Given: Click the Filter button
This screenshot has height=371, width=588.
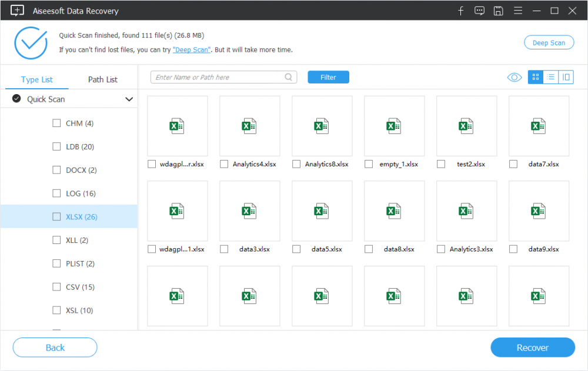Looking at the screenshot, I should pos(329,77).
